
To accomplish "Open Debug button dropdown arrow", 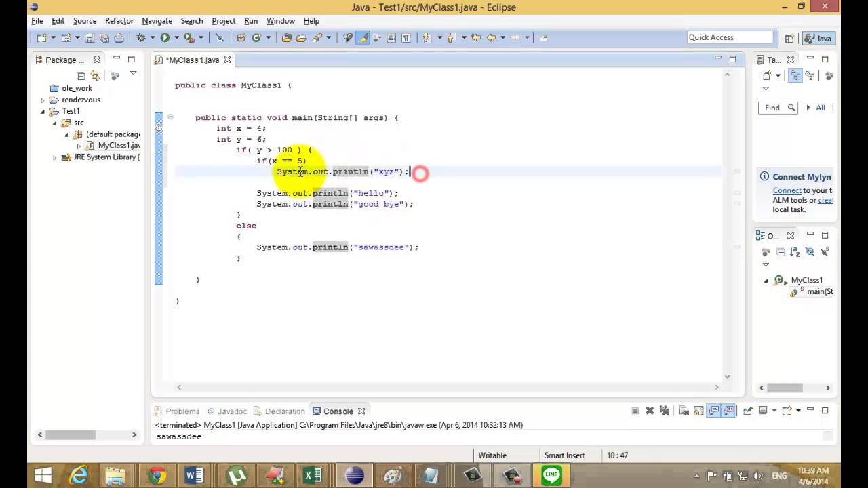I will [x=153, y=38].
